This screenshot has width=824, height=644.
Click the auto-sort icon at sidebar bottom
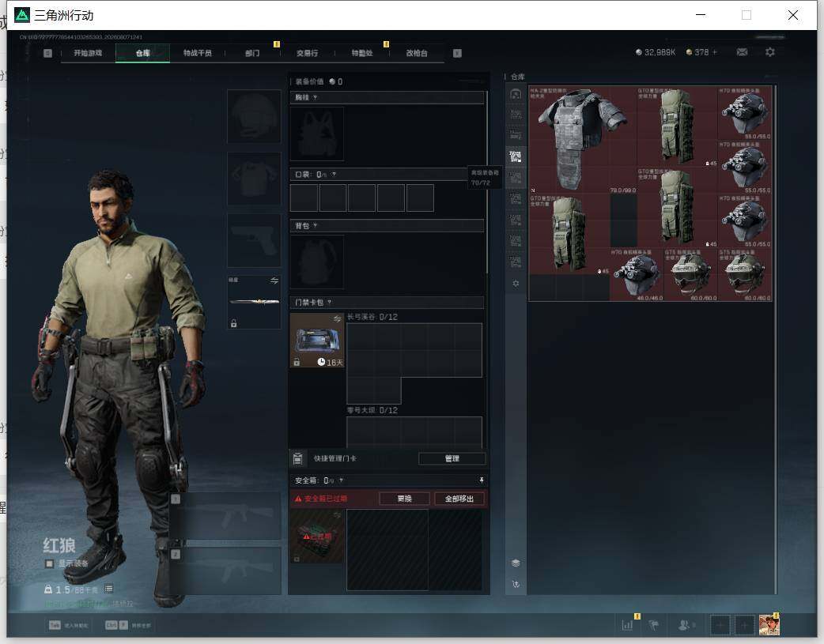[516, 584]
